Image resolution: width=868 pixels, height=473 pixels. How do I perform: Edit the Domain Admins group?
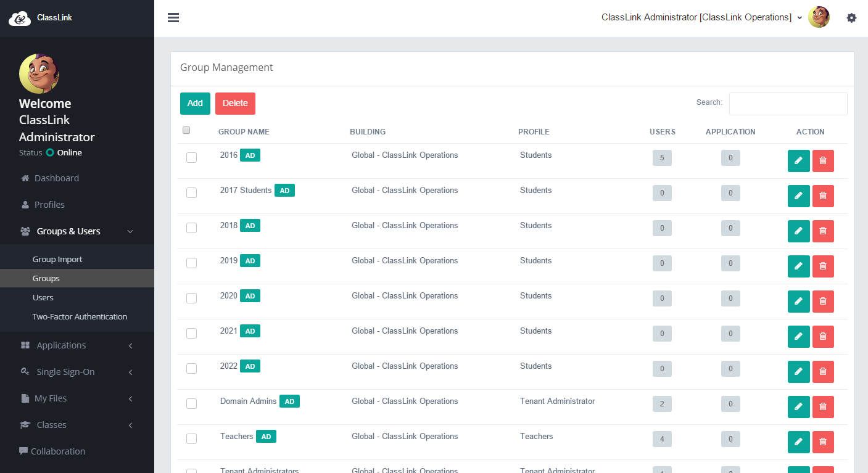(x=798, y=407)
